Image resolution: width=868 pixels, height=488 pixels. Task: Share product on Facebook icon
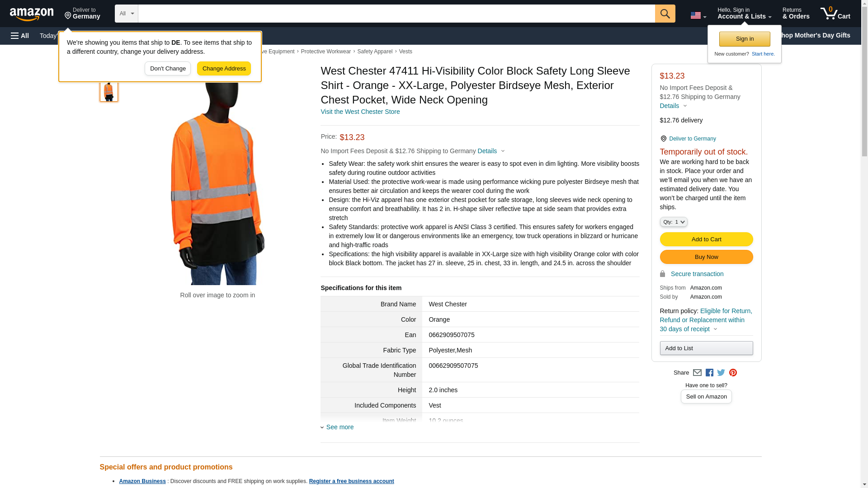[x=709, y=373]
